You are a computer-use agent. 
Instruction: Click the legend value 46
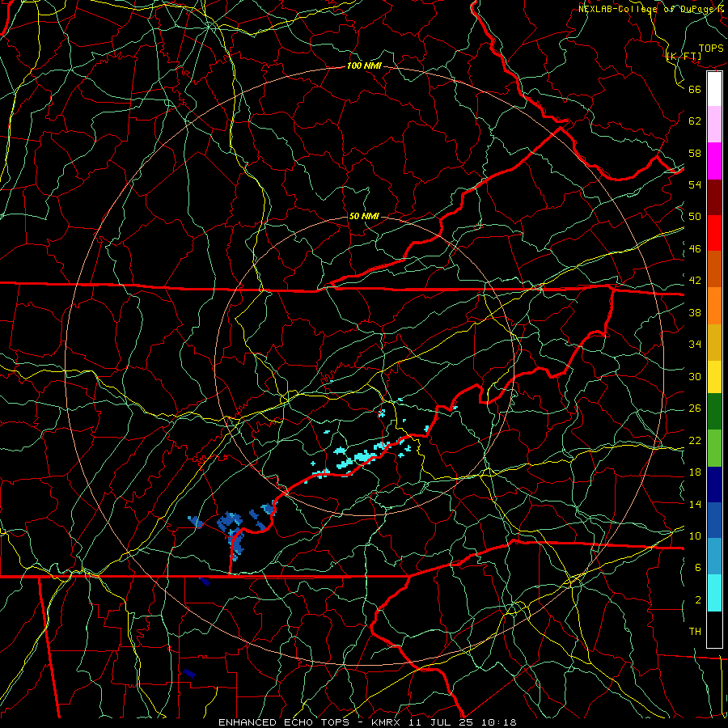click(695, 249)
